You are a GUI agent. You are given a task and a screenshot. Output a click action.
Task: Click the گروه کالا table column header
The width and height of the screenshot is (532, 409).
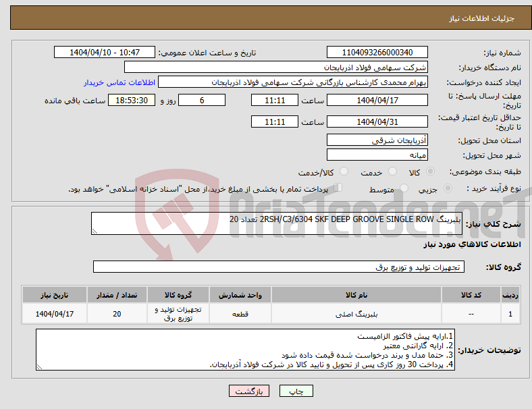(178, 295)
